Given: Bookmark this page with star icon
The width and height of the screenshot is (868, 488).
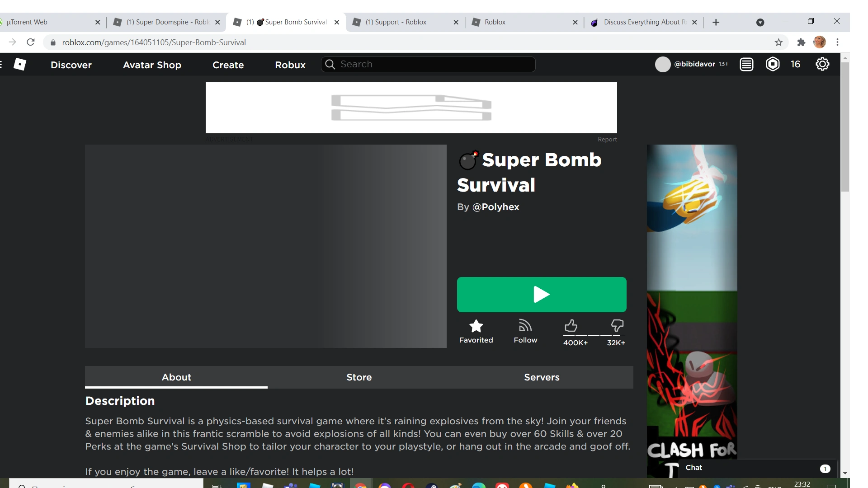Looking at the screenshot, I should (778, 42).
